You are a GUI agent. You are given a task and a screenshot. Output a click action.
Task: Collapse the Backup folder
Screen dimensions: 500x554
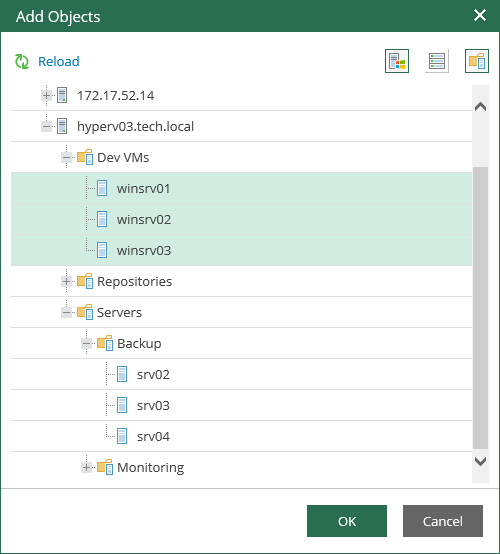click(x=86, y=343)
